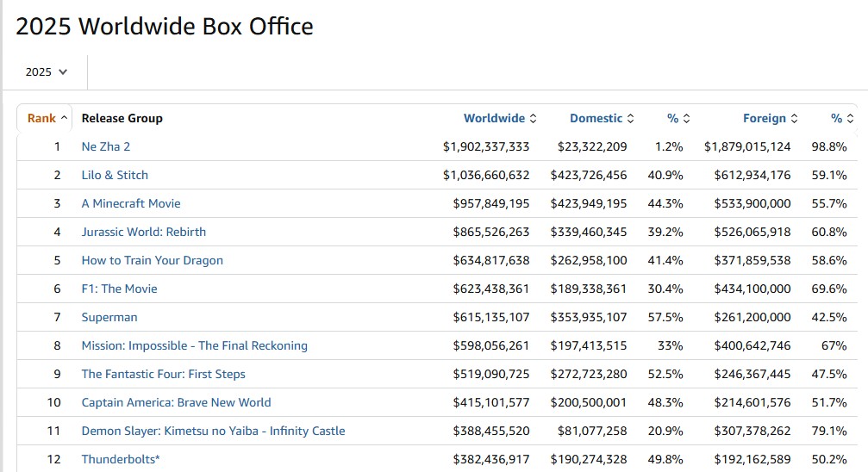Select domestic value $423,949,195
Screen dimensions: 868x472
tap(589, 203)
